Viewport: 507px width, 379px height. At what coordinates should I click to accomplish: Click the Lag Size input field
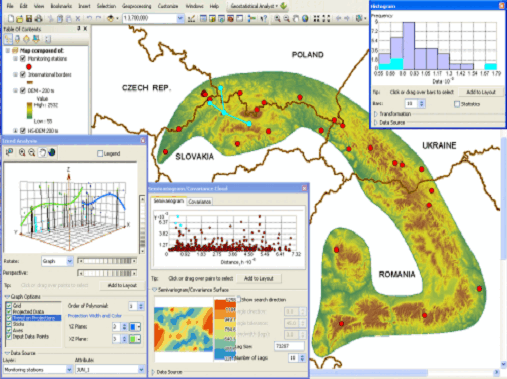tap(289, 346)
